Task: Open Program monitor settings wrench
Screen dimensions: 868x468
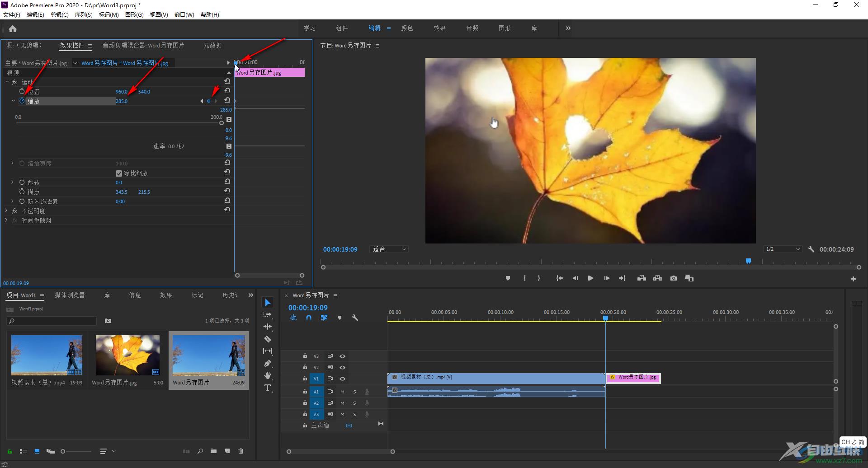Action: point(811,249)
